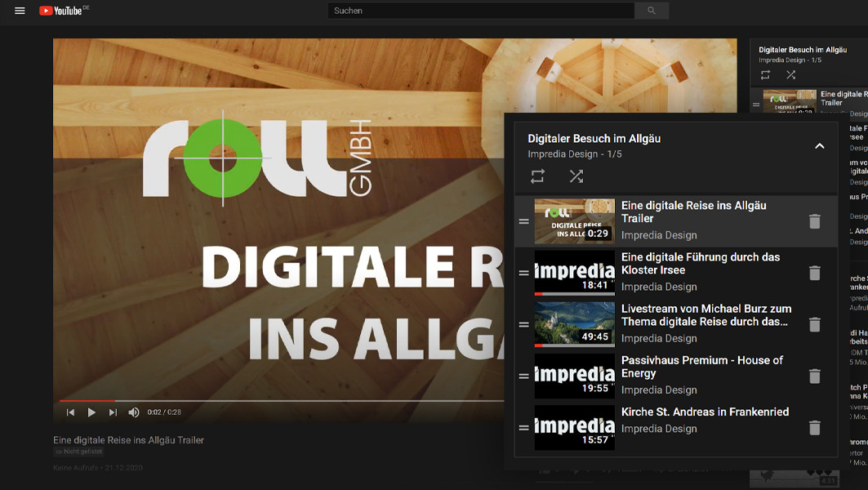Open the YouTube hamburger menu
This screenshot has width=868, height=490.
[20, 11]
